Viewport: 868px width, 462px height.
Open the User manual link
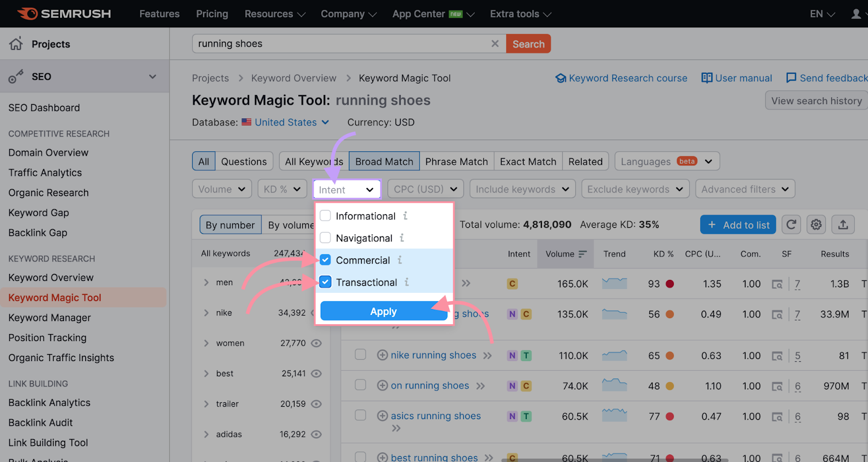[x=737, y=78]
